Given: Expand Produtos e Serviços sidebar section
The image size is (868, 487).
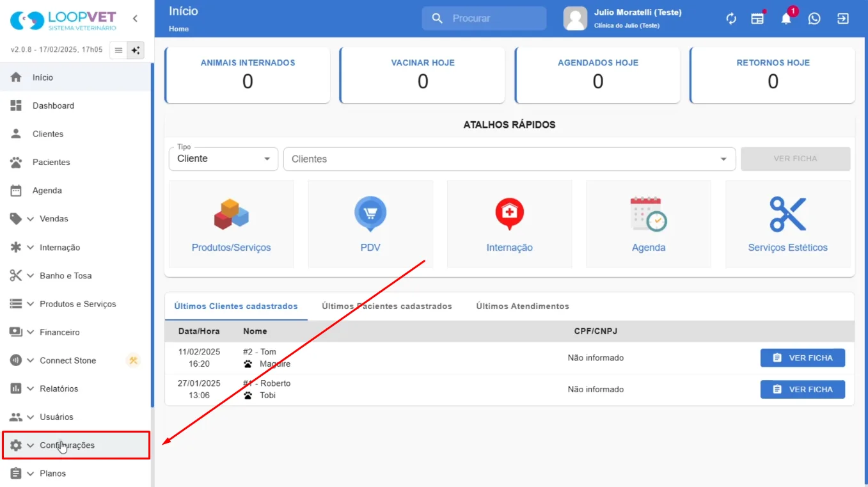Looking at the screenshot, I should point(75,304).
